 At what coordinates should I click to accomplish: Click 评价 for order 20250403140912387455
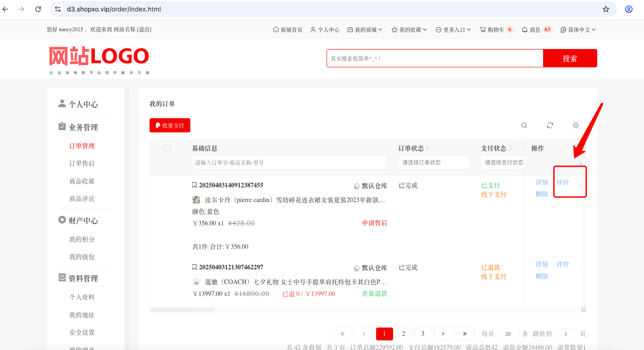pos(563,182)
